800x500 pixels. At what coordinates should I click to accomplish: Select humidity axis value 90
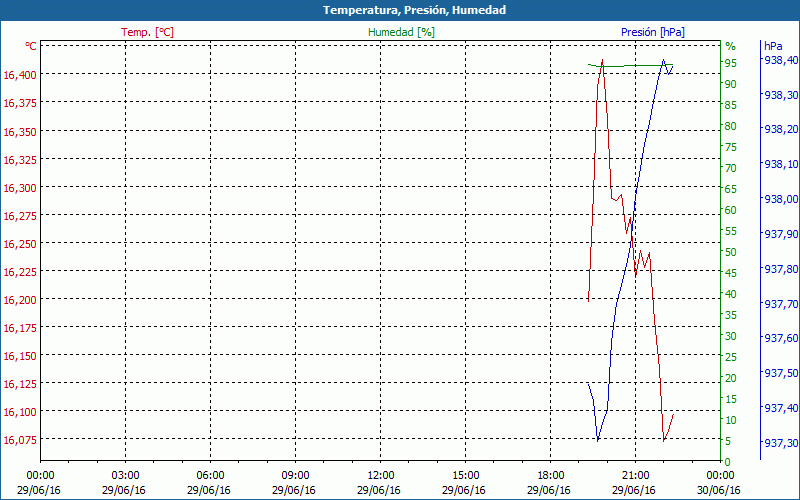pyautogui.click(x=731, y=84)
